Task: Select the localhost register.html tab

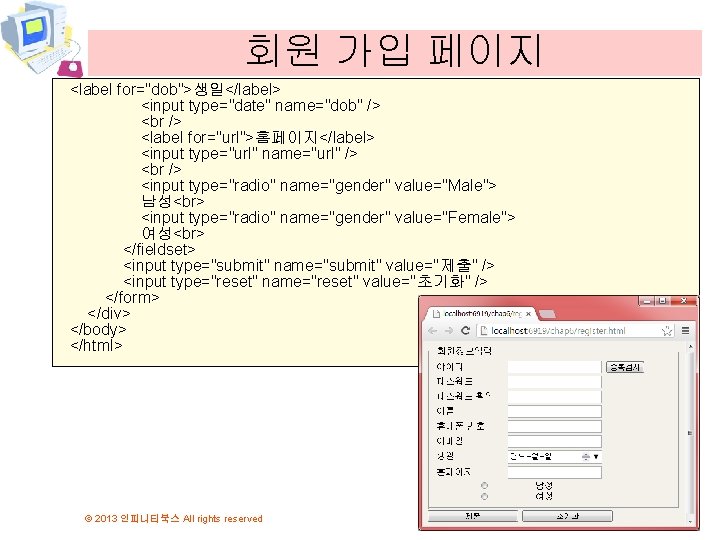Action: pos(481,314)
